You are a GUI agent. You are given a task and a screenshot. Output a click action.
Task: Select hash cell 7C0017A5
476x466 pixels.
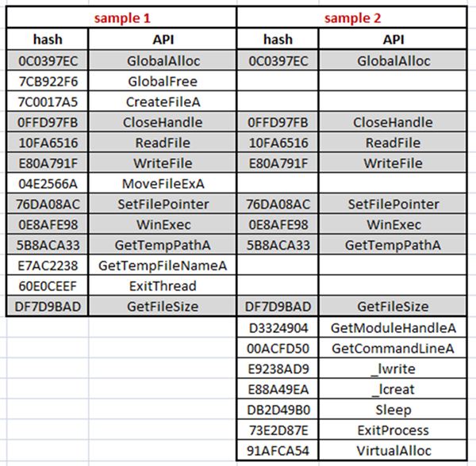click(46, 101)
